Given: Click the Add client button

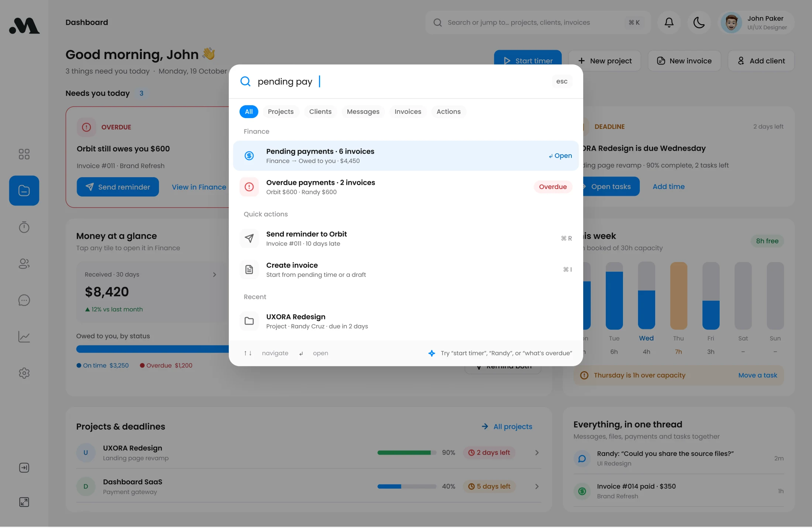Looking at the screenshot, I should coord(761,61).
